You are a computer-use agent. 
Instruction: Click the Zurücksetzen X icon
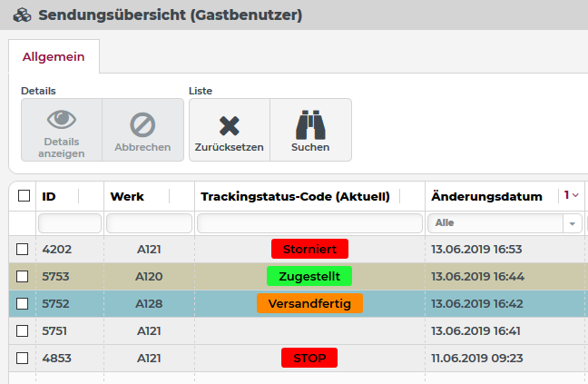point(229,123)
